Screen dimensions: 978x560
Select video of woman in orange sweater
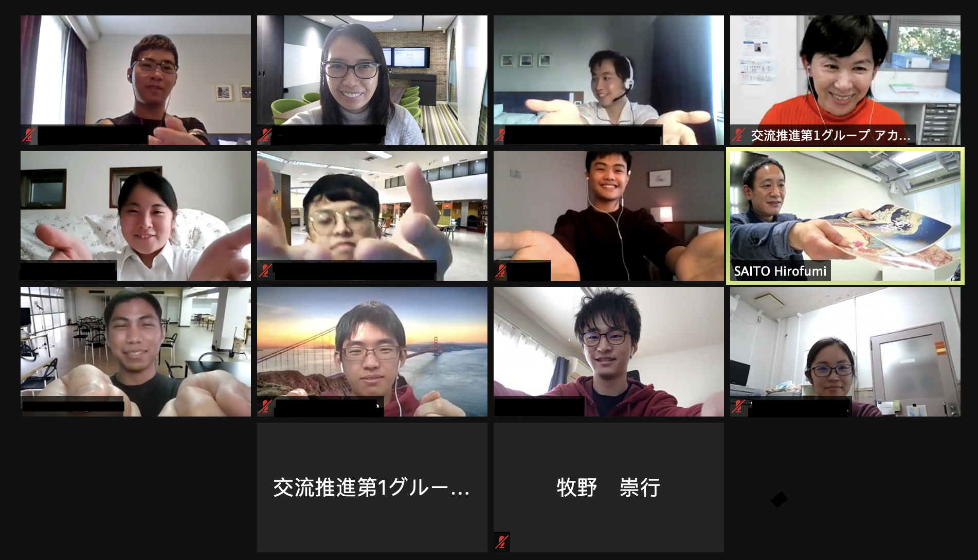(845, 80)
